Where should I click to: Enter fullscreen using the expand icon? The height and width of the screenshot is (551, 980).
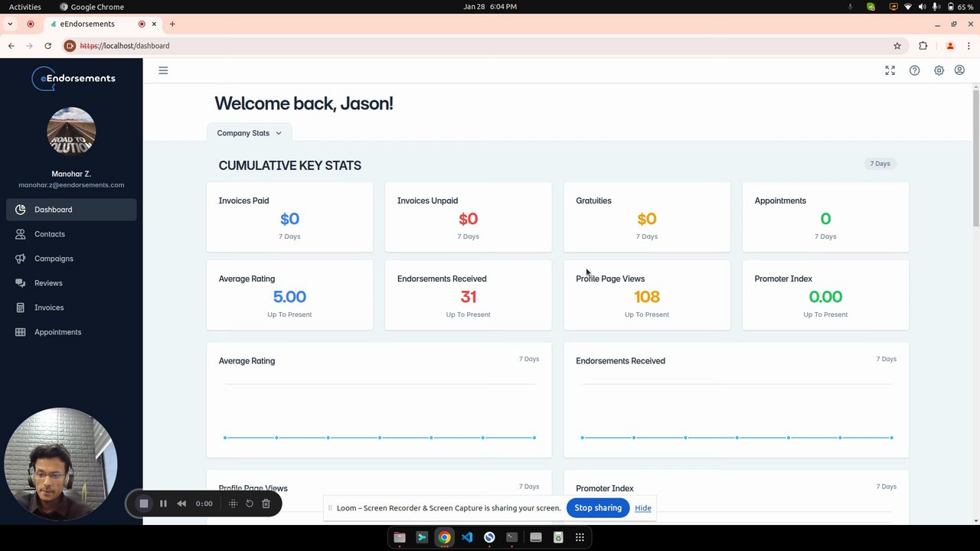[890, 70]
